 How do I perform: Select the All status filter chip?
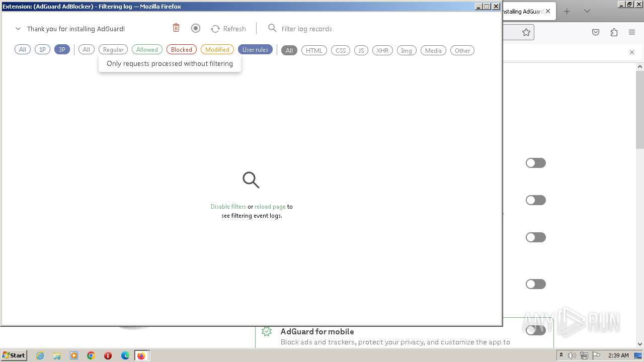pyautogui.click(x=87, y=49)
